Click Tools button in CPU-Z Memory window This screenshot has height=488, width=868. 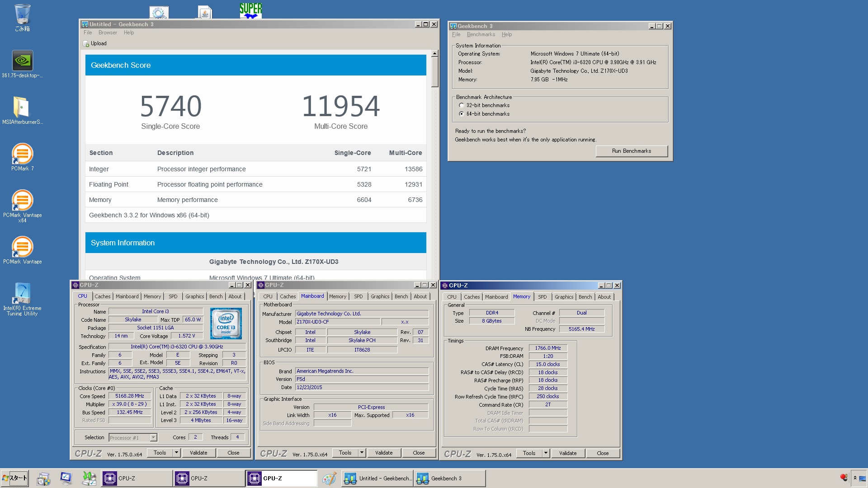tap(529, 453)
